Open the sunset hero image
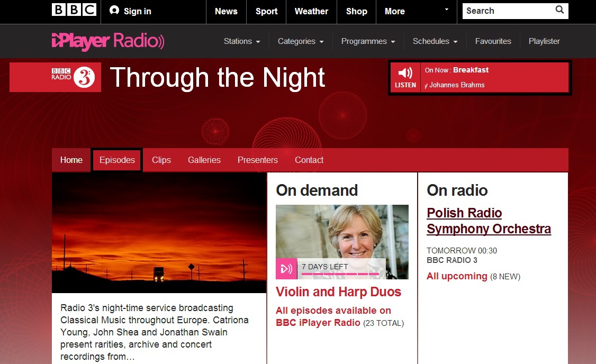Viewport: 596px width, 364px height. (159, 233)
